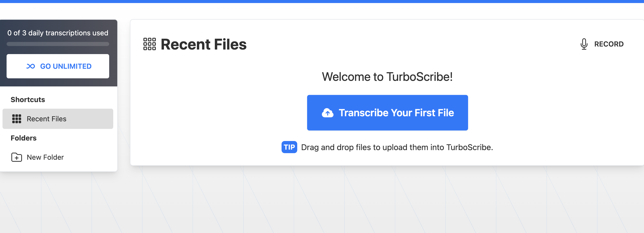Click Transcribe Your First File
The height and width of the screenshot is (233, 644).
[387, 113]
